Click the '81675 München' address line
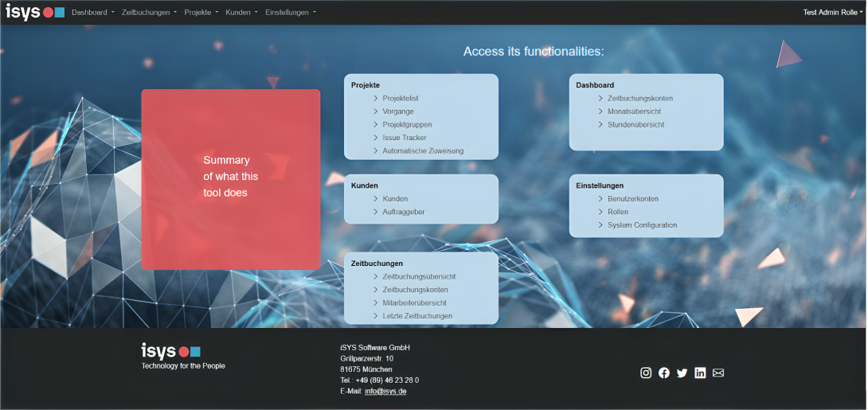868x410 pixels. [366, 369]
